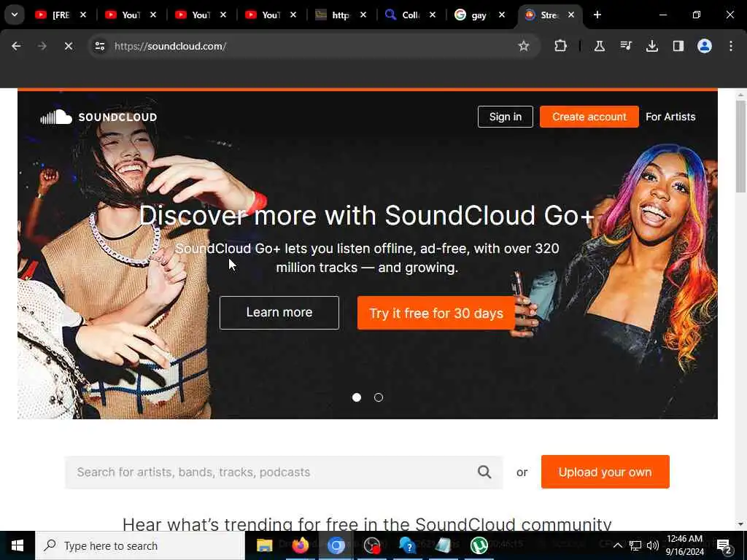Open Chrome Labs flask icon
This screenshot has height=560, width=747.
pos(600,46)
